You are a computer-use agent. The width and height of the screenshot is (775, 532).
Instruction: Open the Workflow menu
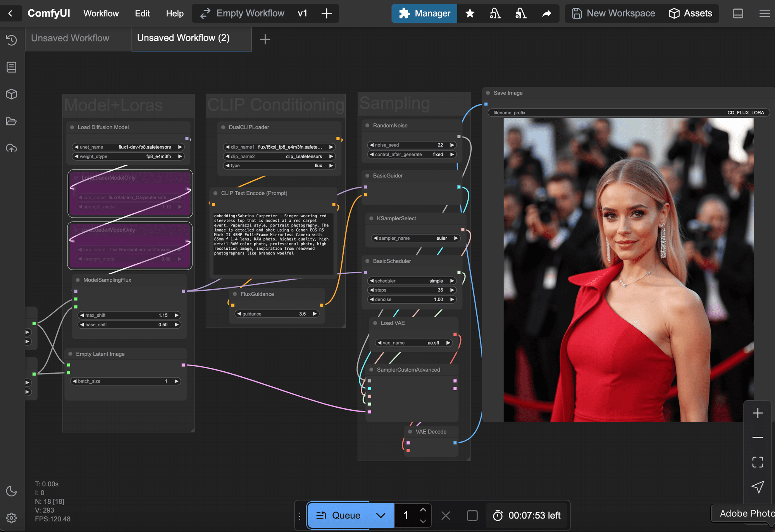101,14
